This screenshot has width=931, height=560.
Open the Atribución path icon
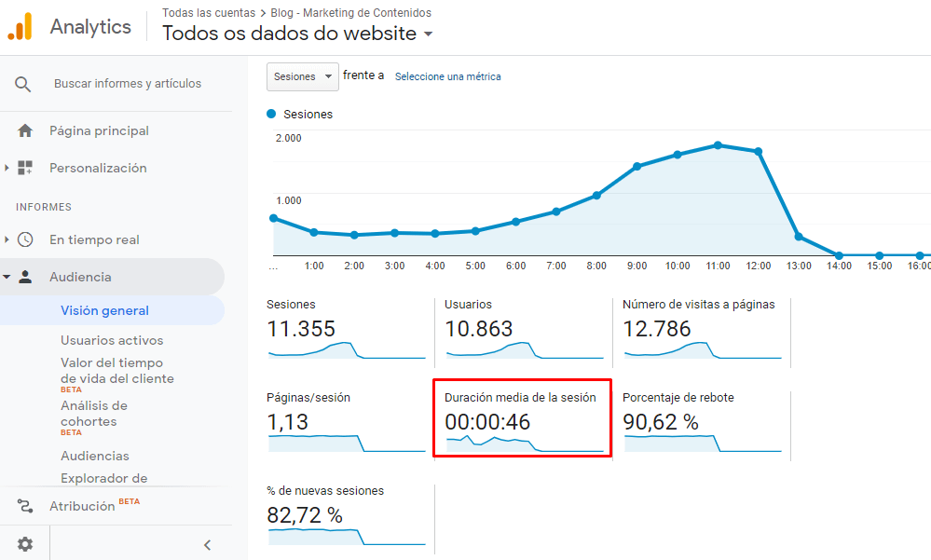point(25,506)
